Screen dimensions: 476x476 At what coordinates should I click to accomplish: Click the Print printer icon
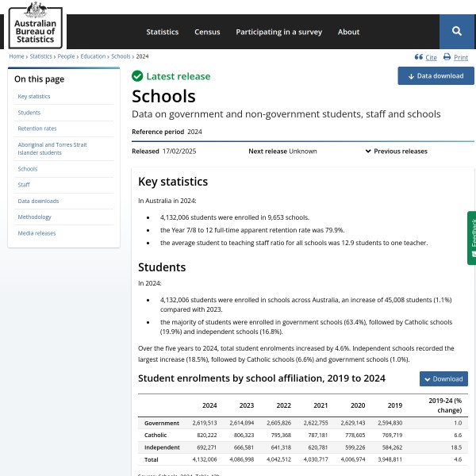[x=447, y=57]
